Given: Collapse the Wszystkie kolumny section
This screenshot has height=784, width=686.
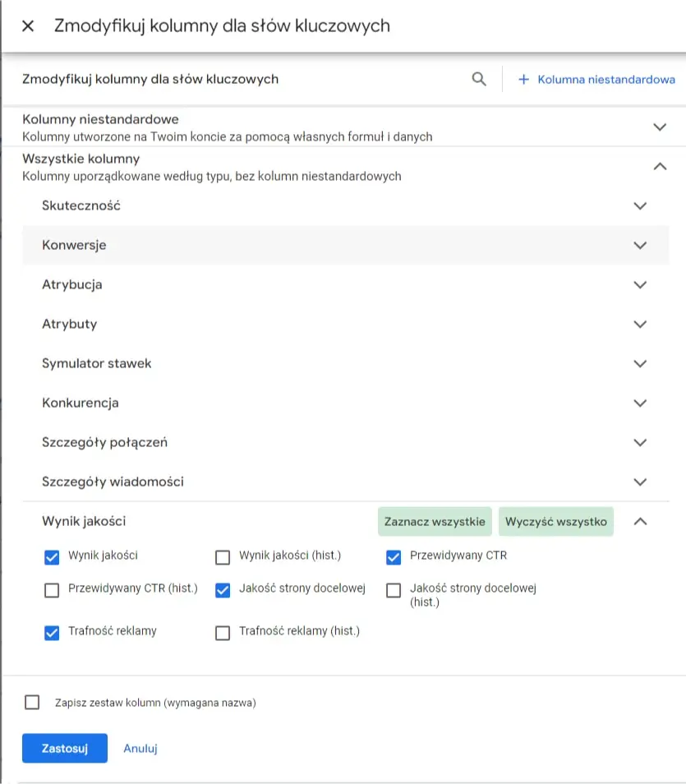Looking at the screenshot, I should 659,167.
